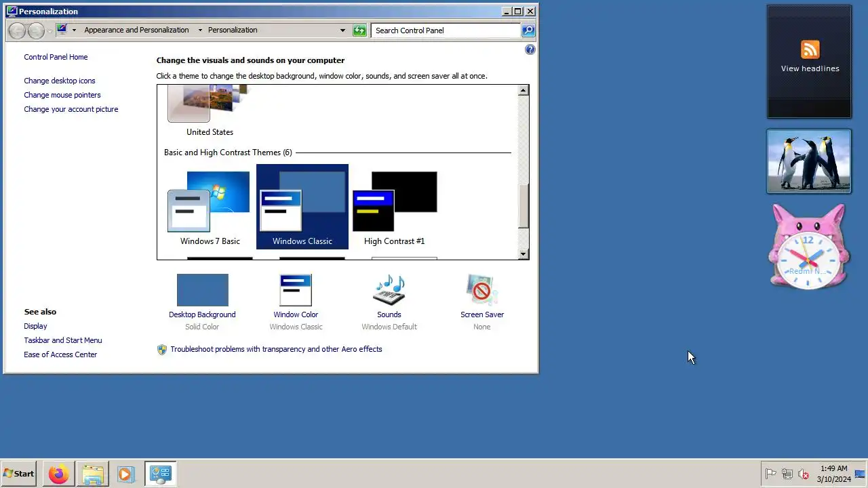Launch Firefox from the taskbar
The width and height of the screenshot is (868, 488).
point(58,474)
